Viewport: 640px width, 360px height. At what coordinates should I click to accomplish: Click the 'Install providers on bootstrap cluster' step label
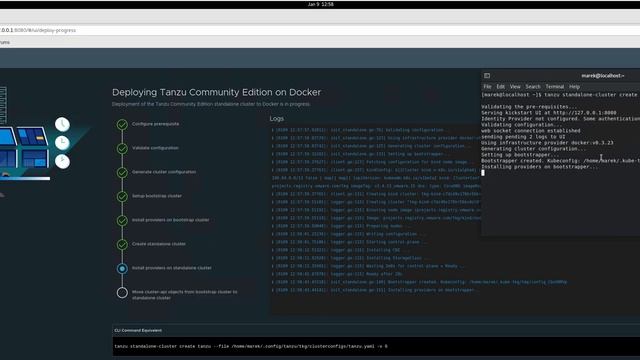171,220
